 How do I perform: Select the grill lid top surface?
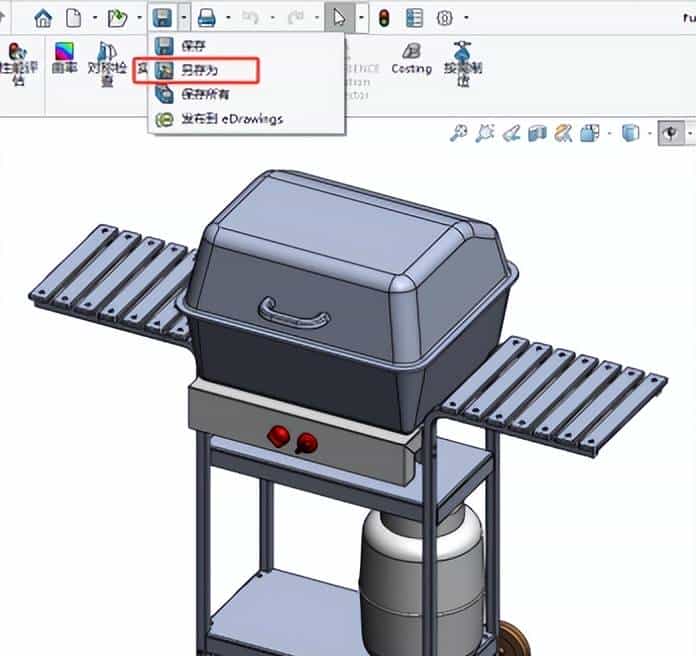click(x=337, y=222)
